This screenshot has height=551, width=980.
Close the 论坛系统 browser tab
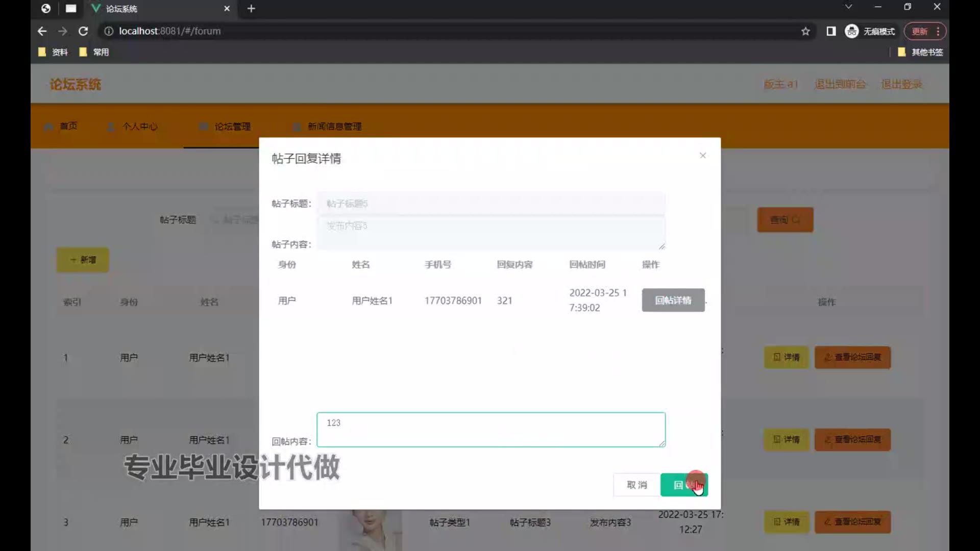227,8
